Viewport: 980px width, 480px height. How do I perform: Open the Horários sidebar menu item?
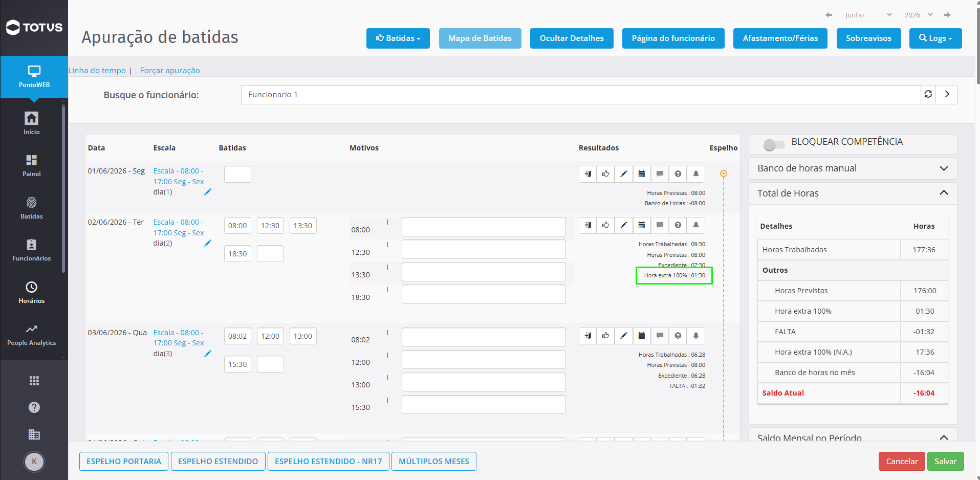31,292
